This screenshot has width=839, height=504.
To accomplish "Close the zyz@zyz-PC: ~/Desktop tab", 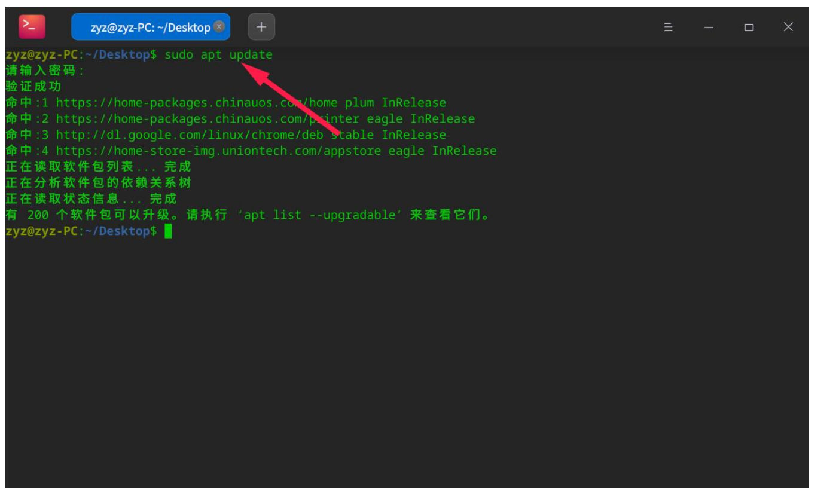I will coord(219,26).
